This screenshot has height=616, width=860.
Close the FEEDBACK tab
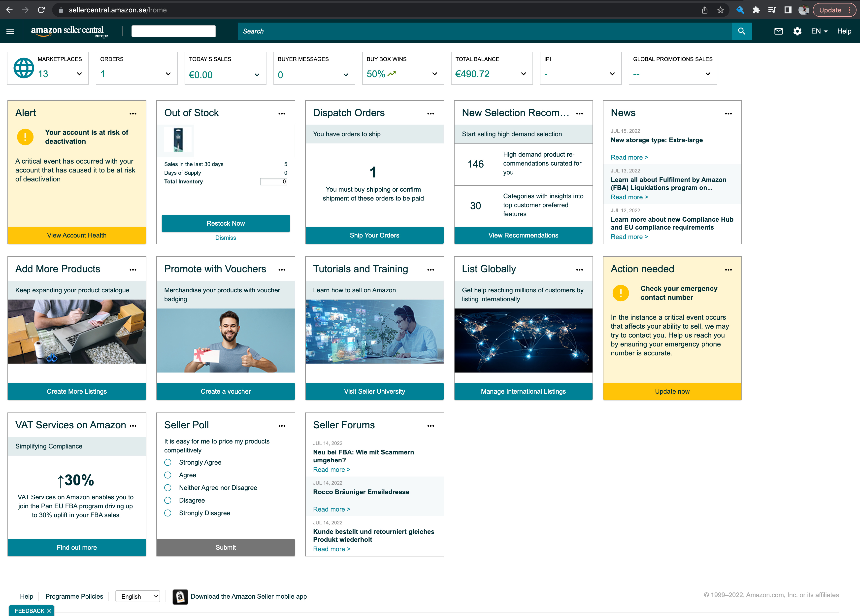tap(49, 611)
